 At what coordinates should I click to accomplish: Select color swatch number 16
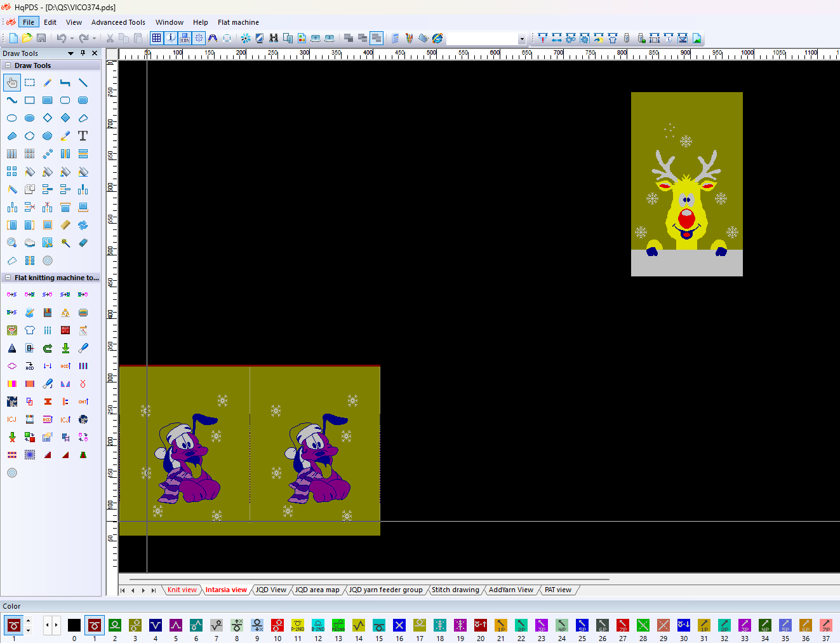(x=399, y=626)
